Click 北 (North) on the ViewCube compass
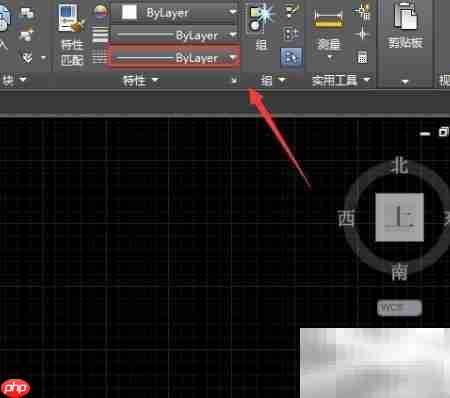The height and width of the screenshot is (398, 450). tap(399, 166)
